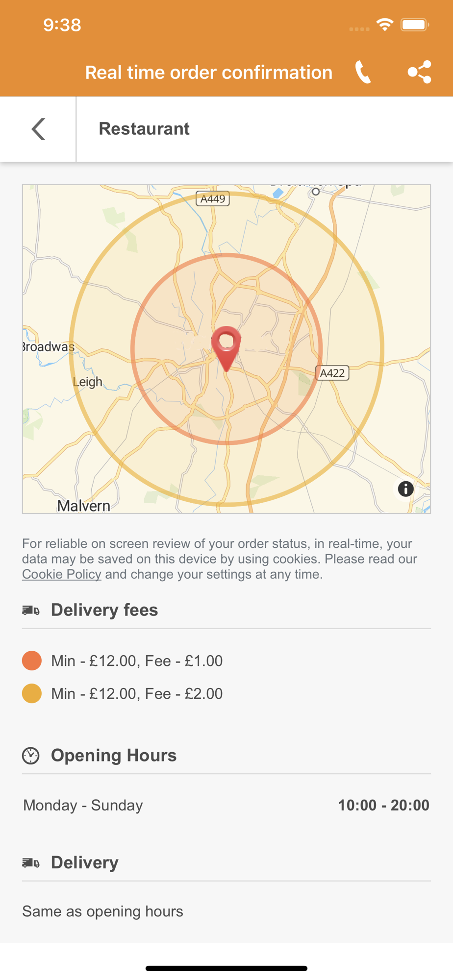Image resolution: width=453 pixels, height=980 pixels.
Task: Tap the Monday - Sunday hours row
Action: [226, 805]
